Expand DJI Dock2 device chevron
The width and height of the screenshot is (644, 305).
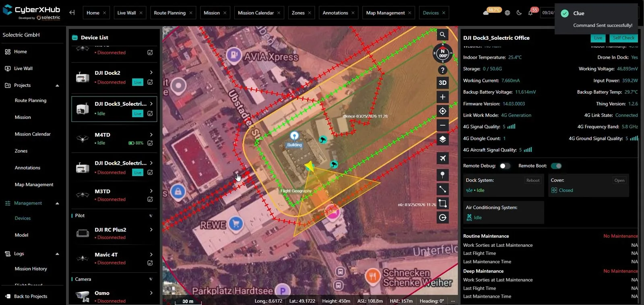[151, 73]
